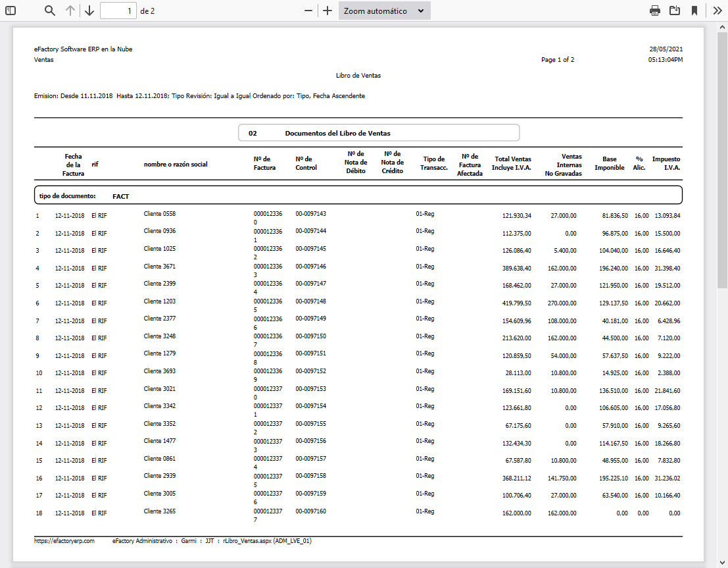The height and width of the screenshot is (568, 728).
Task: Zoom out with the minus button
Action: (x=308, y=11)
